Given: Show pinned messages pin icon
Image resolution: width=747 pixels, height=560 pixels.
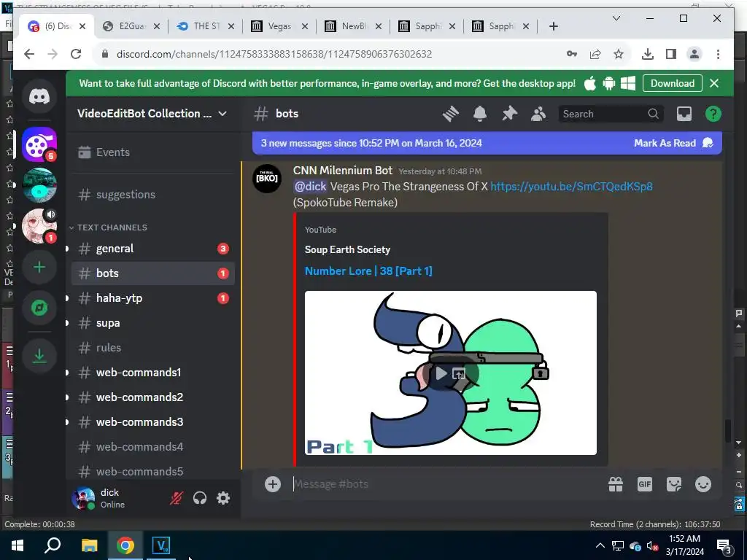Looking at the screenshot, I should tap(509, 114).
